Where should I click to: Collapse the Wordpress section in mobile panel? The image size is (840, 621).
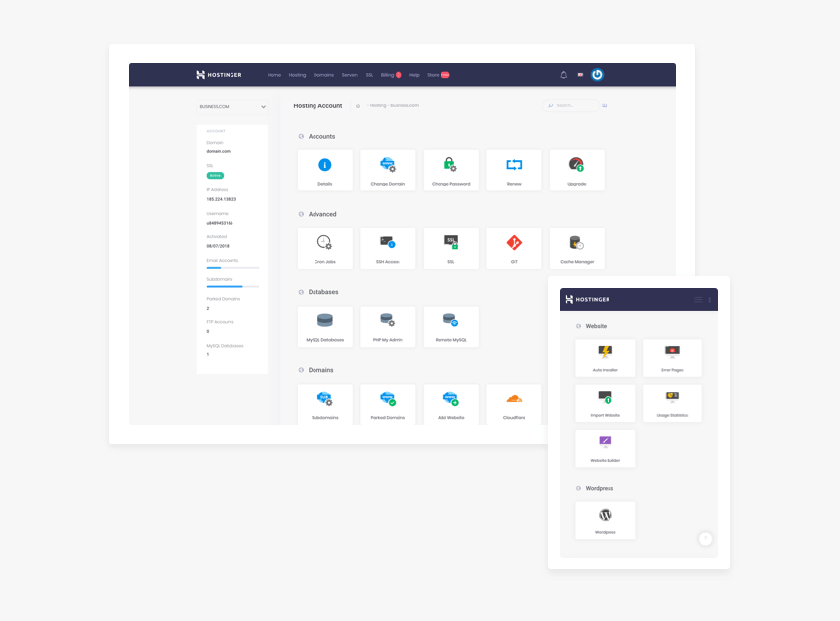click(578, 488)
